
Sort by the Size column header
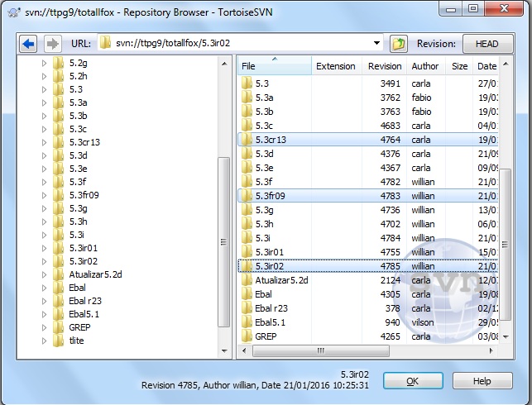[x=459, y=66]
